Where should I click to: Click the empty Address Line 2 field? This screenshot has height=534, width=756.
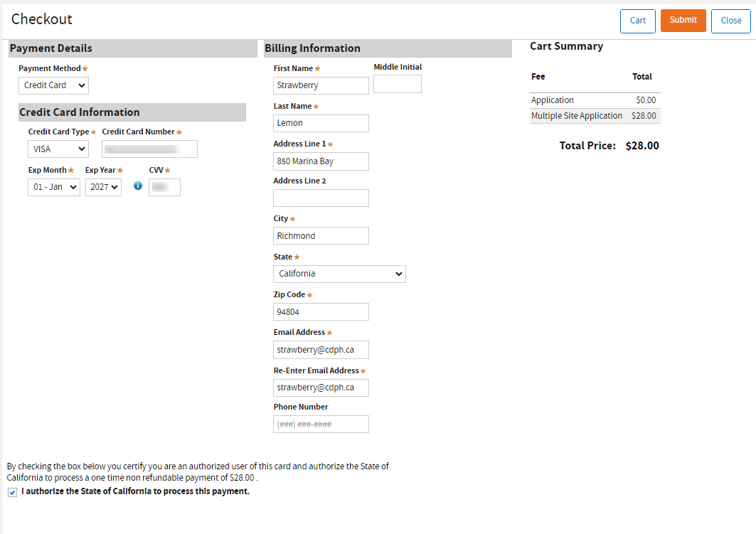point(321,198)
